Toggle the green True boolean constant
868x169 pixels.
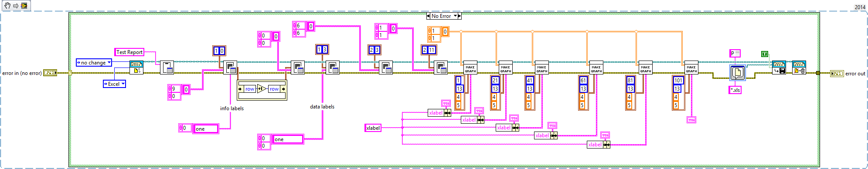pyautogui.click(x=764, y=54)
